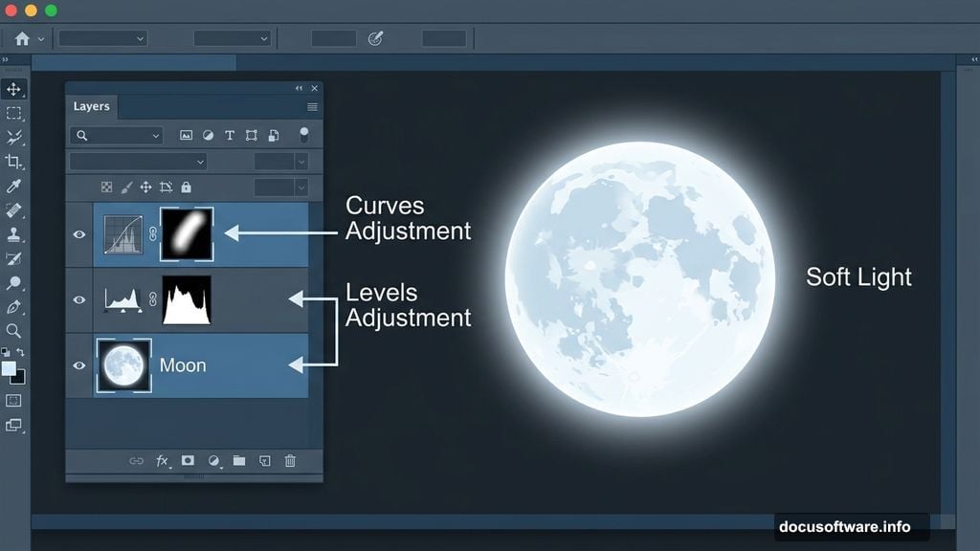Click the Home button in options bar
Viewport: 980px width, 551px height.
[22, 39]
